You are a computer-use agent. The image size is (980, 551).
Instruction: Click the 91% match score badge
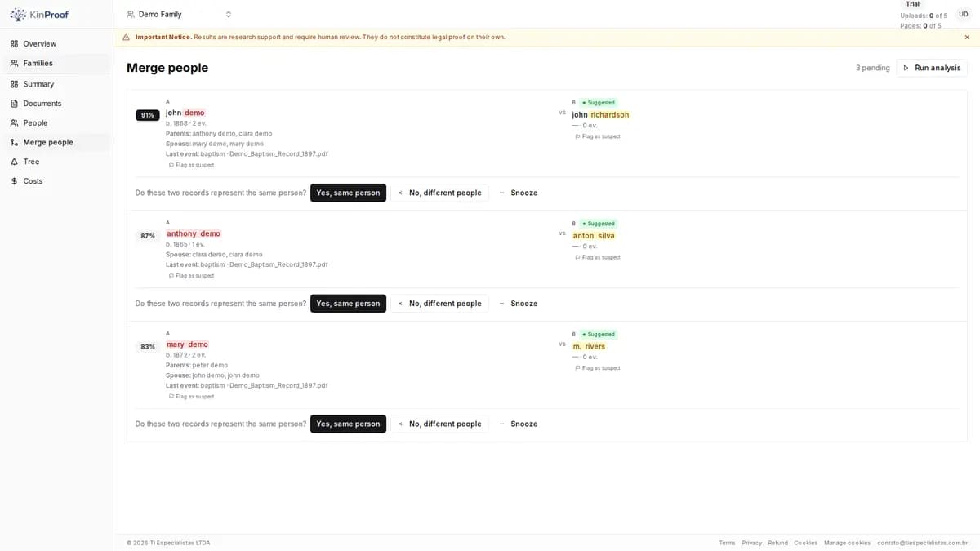(x=148, y=115)
